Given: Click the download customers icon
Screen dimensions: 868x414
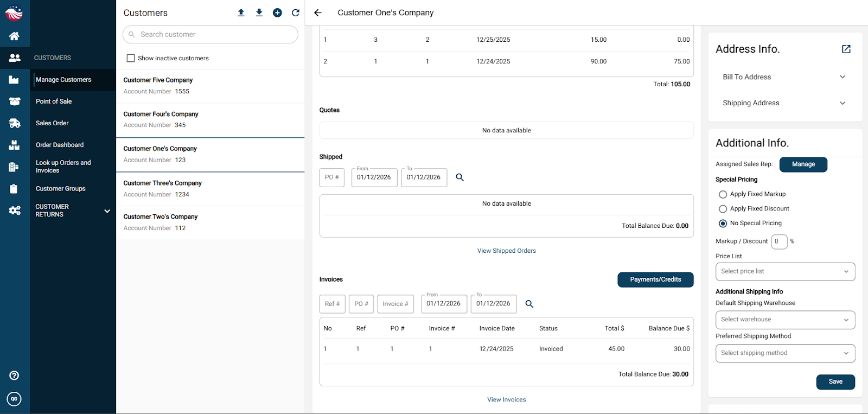Looking at the screenshot, I should click(x=259, y=12).
